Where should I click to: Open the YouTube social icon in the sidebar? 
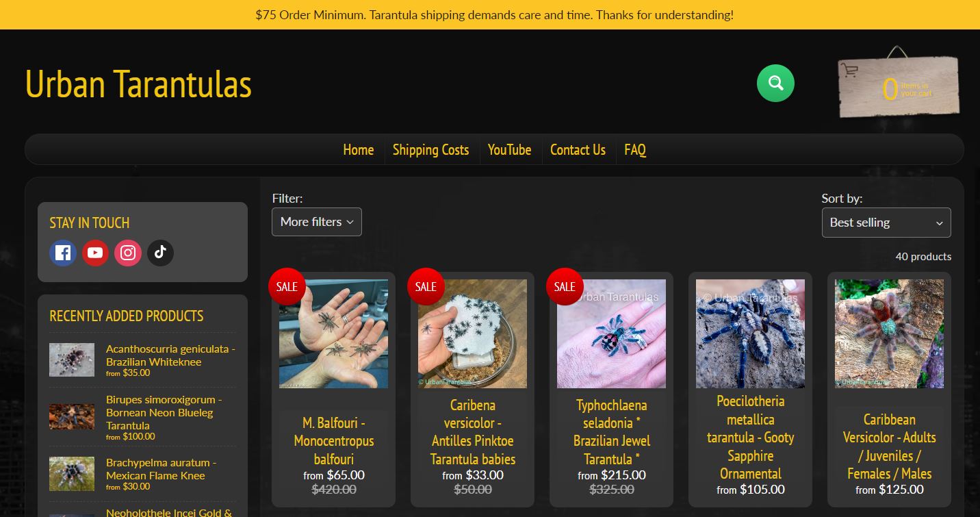tap(95, 253)
